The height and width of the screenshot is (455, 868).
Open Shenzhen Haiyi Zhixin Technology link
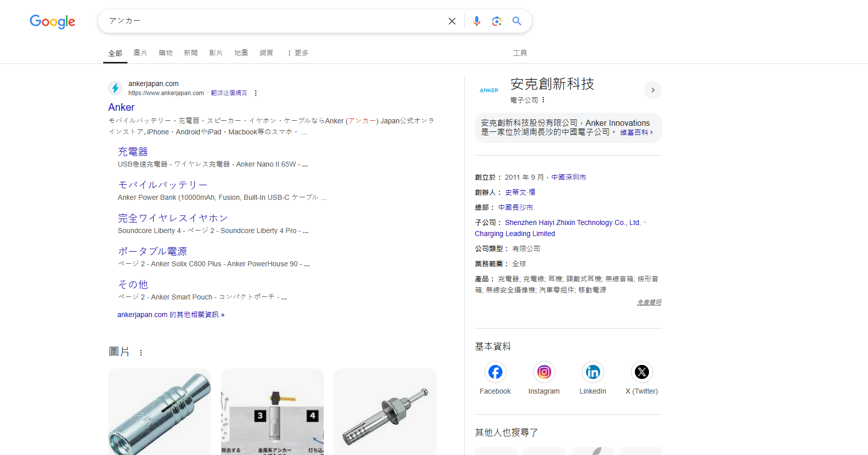click(573, 222)
